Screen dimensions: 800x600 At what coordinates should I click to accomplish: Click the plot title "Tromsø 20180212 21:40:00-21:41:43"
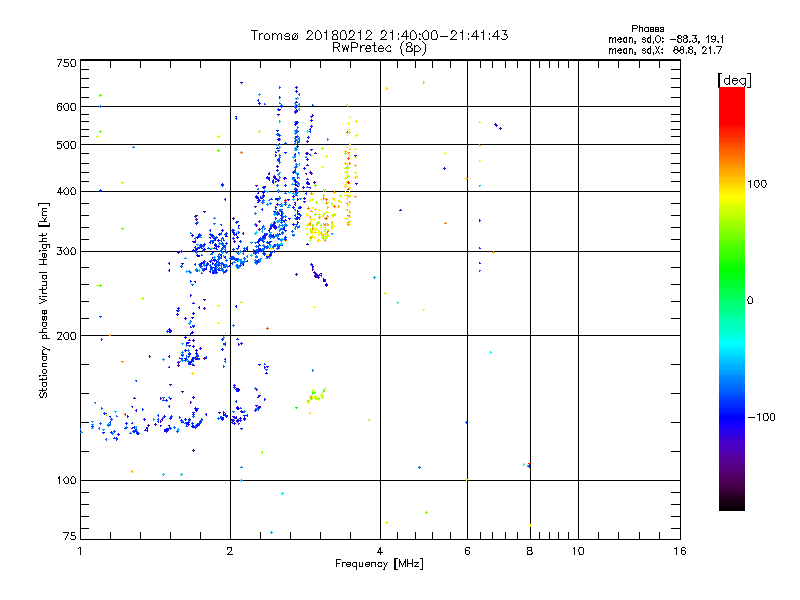click(379, 35)
